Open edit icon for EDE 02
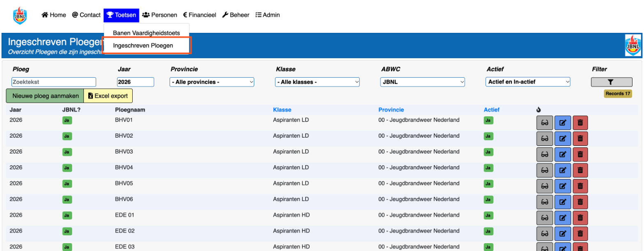 563,234
